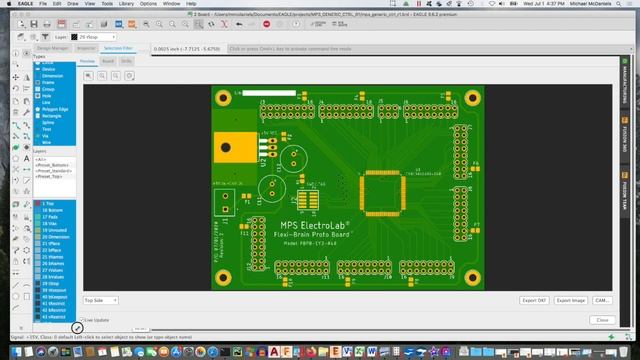Open the CAM processor toolbar icon
Screen dimensions: 640x360
pos(61,24)
